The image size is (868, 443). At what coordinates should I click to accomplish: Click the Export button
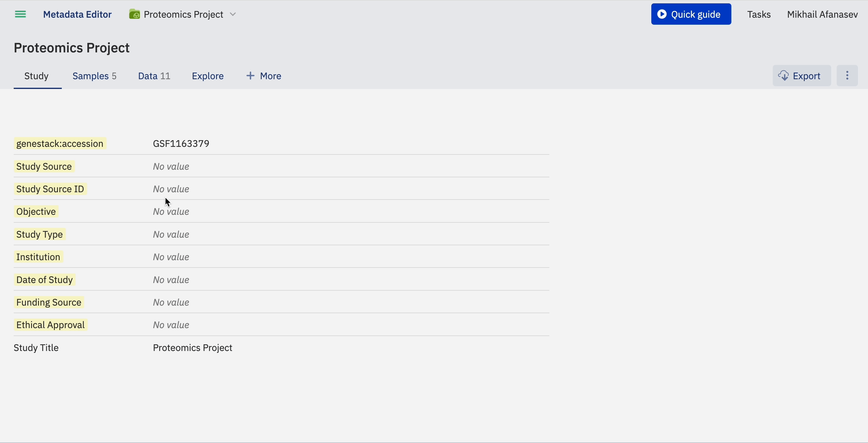point(802,76)
